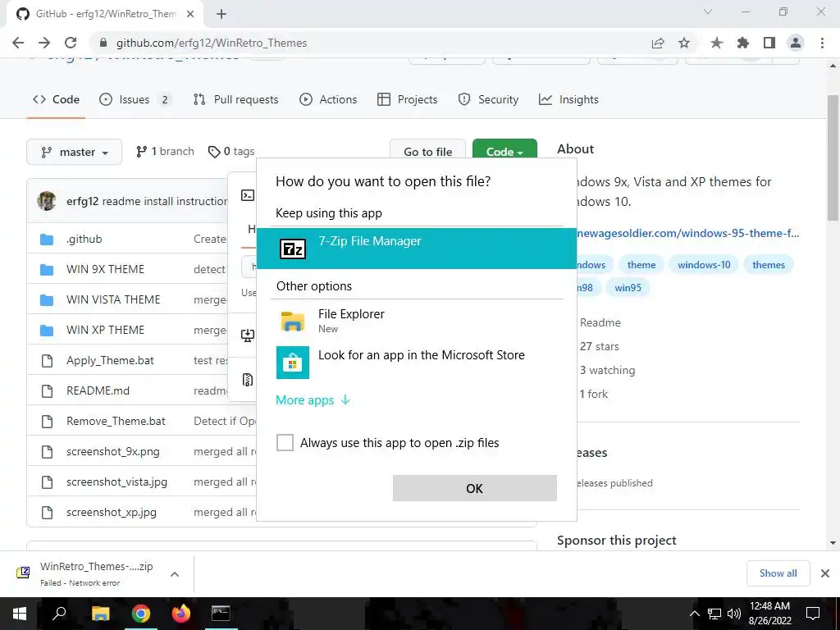Reload the GitHub page

[71, 43]
